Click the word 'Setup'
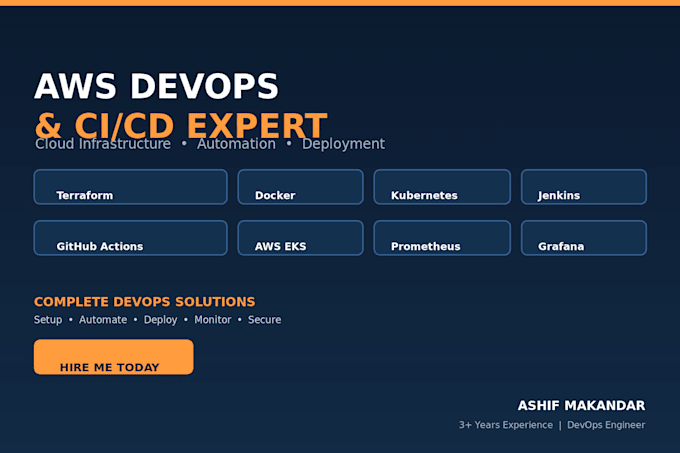 [x=48, y=320]
